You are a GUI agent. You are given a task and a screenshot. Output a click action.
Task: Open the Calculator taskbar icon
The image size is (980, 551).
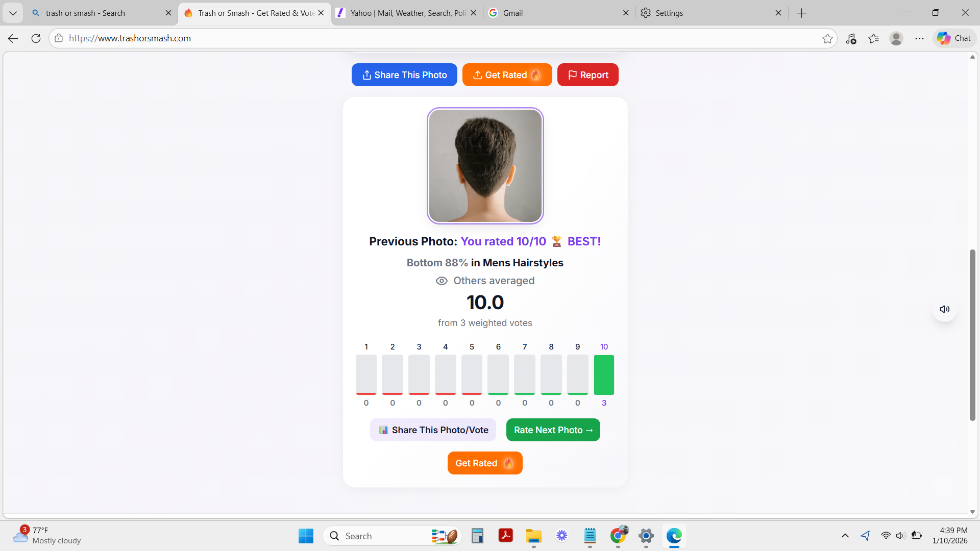point(477,536)
